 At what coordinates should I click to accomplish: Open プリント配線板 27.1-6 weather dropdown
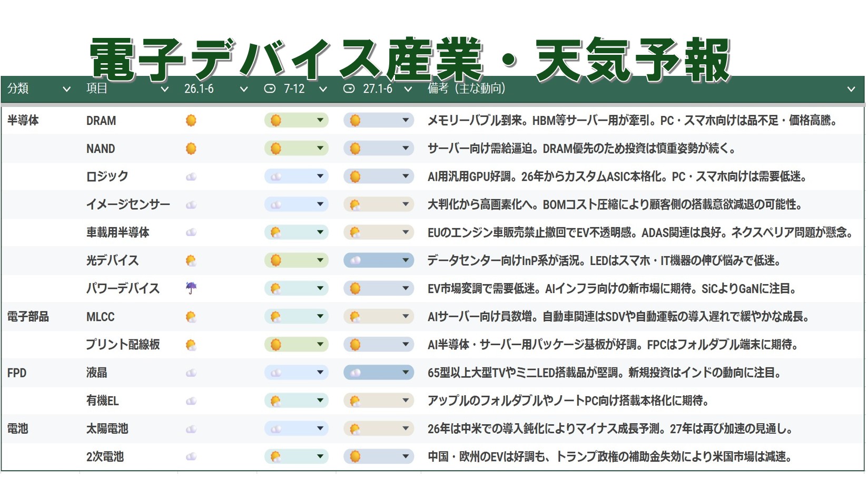click(378, 345)
